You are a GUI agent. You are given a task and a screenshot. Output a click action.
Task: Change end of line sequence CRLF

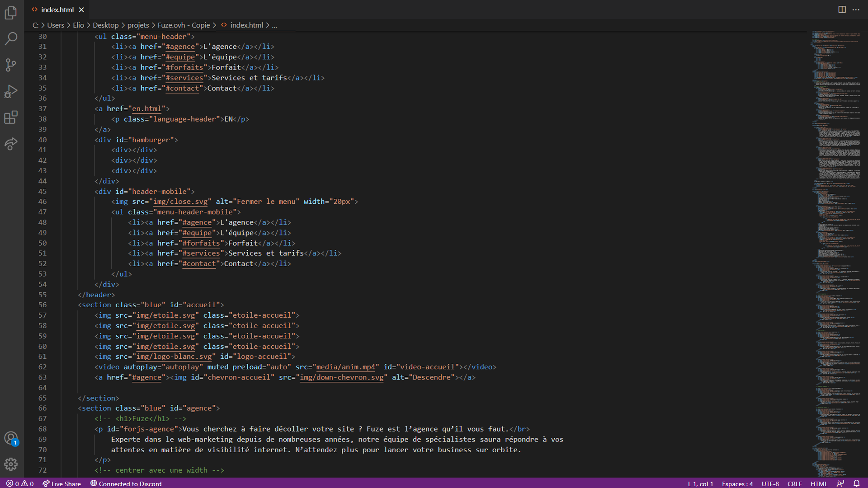794,483
